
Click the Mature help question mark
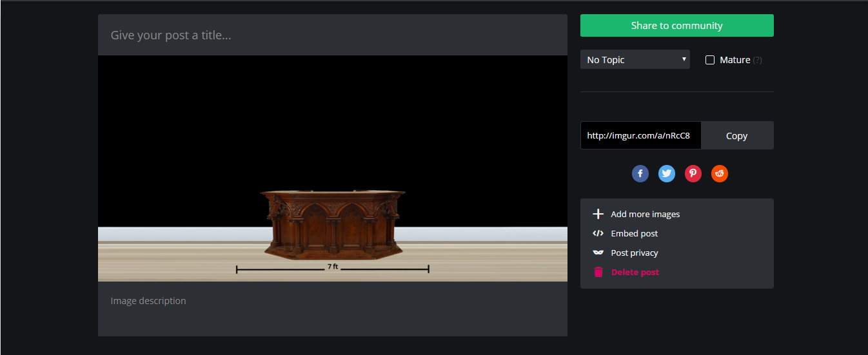click(x=757, y=60)
